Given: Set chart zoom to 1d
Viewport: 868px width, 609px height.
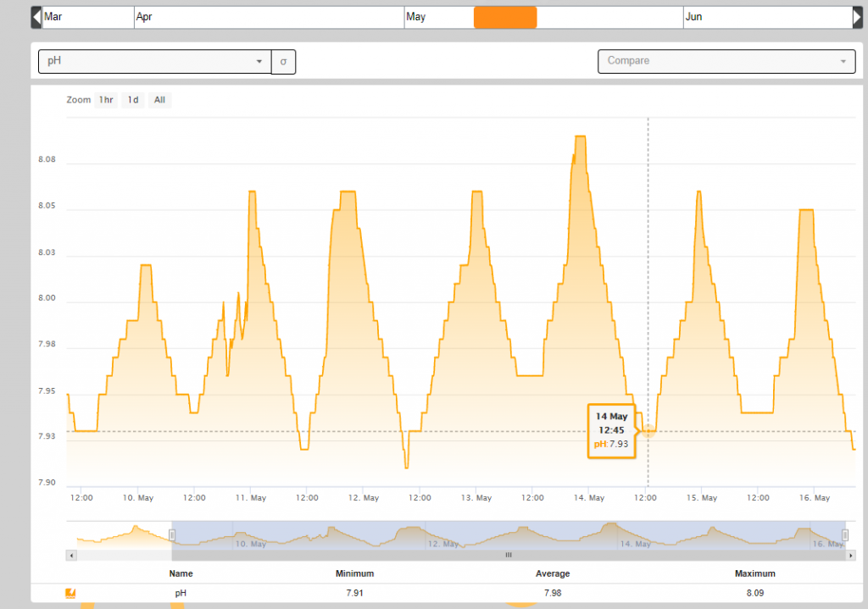Looking at the screenshot, I should pos(133,100).
